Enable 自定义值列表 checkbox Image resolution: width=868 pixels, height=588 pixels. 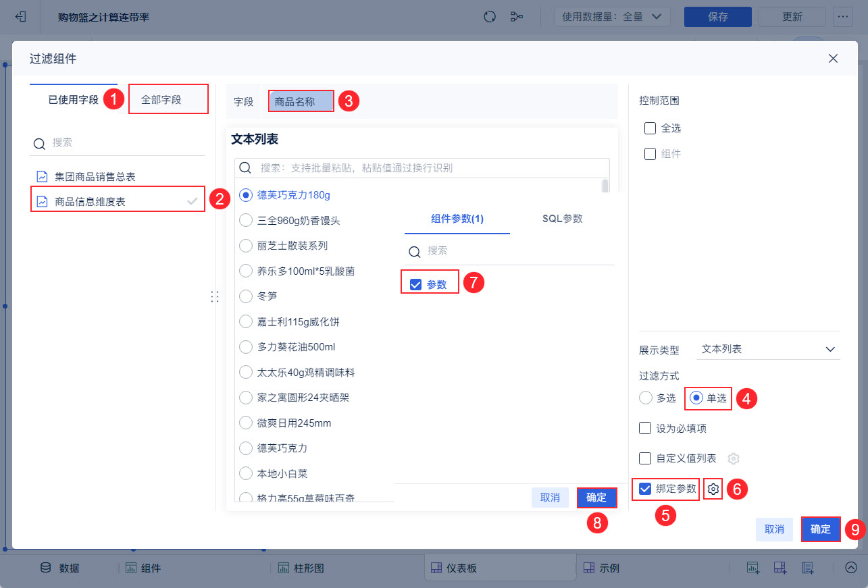click(x=645, y=458)
